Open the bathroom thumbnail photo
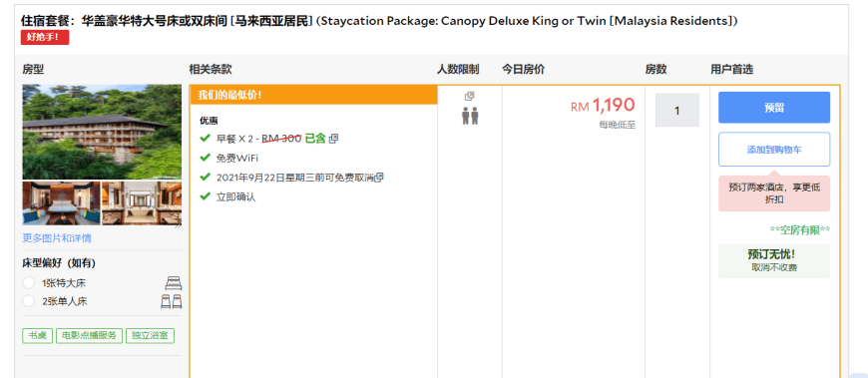Screen dimensions: 868x378 point(142,203)
